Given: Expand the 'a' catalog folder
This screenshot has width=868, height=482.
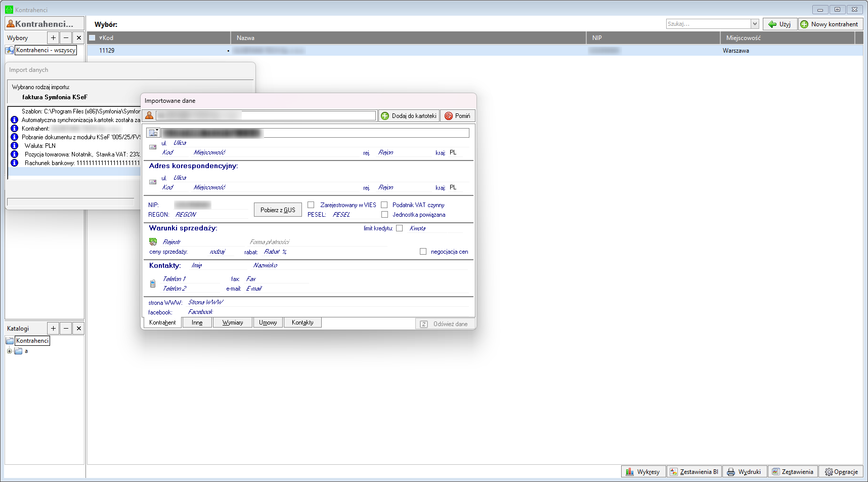Looking at the screenshot, I should click(x=9, y=351).
